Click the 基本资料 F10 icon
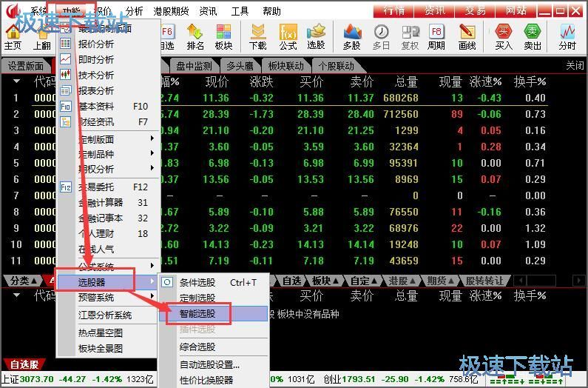This screenshot has width=588, height=388. (66, 107)
